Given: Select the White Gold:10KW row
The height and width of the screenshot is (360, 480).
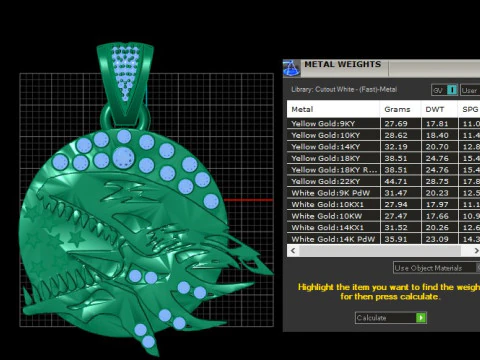Looking at the screenshot, I should [x=383, y=216].
